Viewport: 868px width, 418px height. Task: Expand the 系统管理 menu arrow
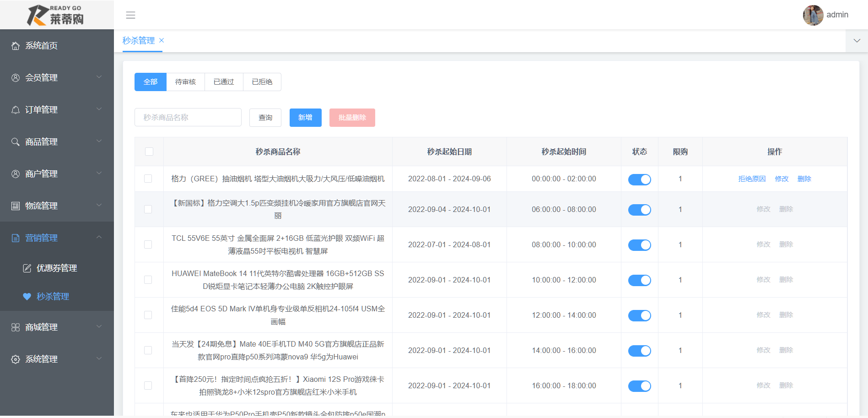point(99,358)
